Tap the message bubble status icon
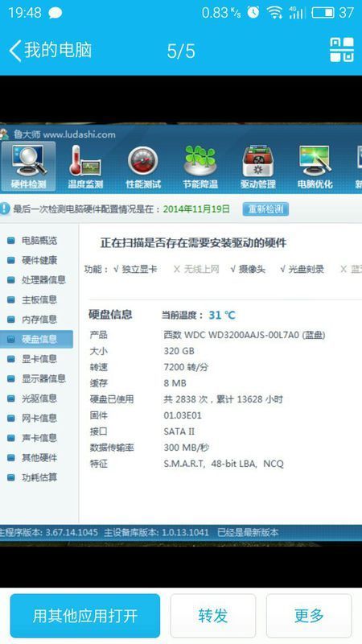362x644 pixels. pyautogui.click(x=56, y=13)
